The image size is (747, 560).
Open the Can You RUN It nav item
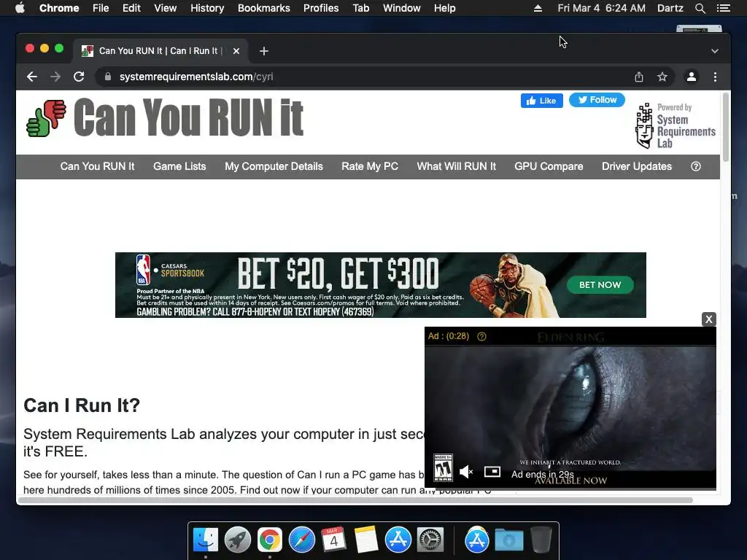97,166
